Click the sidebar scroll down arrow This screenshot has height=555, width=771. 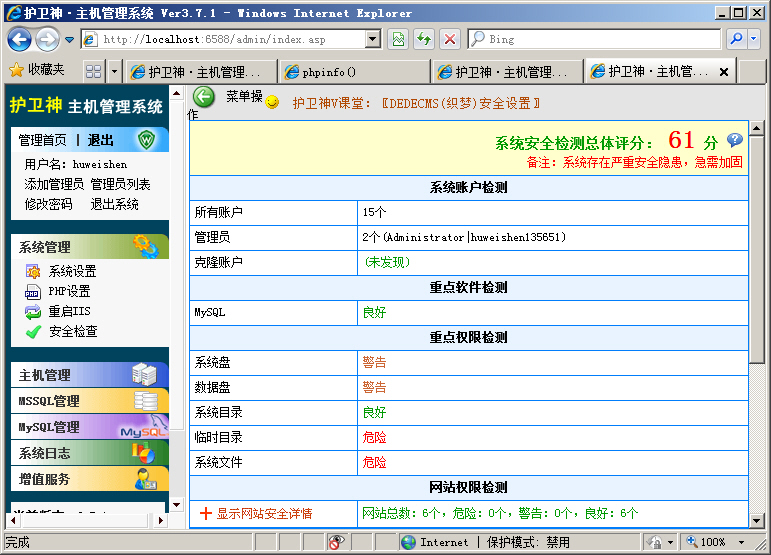177,505
